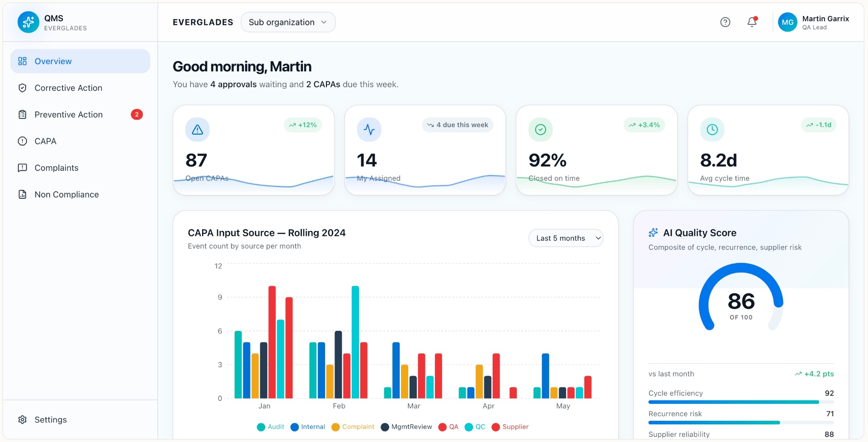
Task: Open the Complaints section
Action: click(80, 168)
